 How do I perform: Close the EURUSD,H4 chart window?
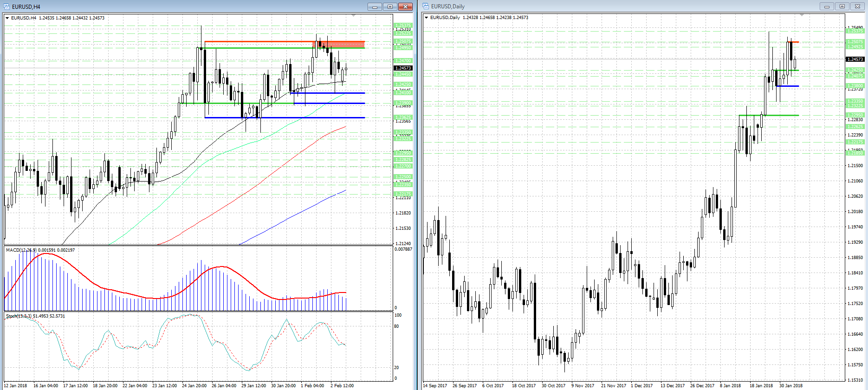tap(405, 6)
